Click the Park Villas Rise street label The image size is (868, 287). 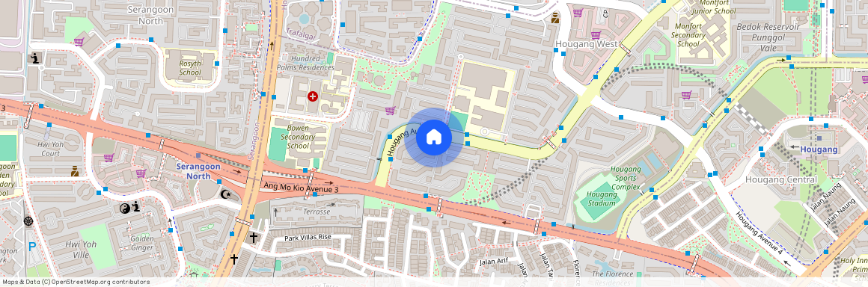click(308, 237)
